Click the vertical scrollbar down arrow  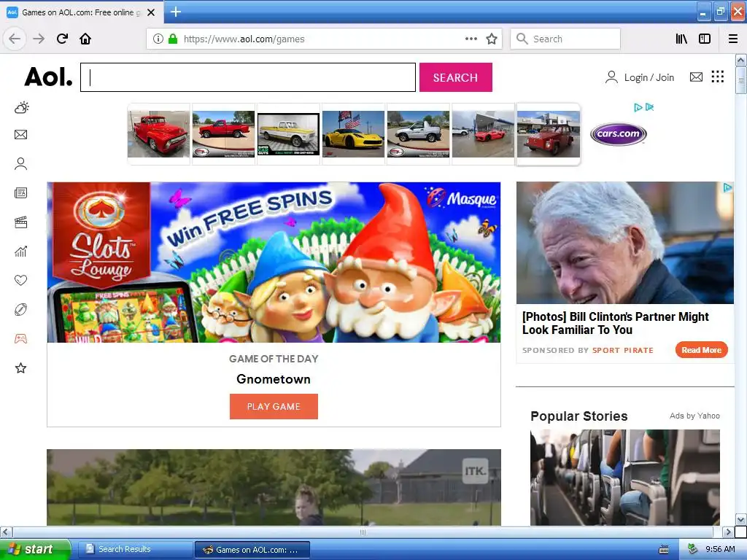point(740,519)
